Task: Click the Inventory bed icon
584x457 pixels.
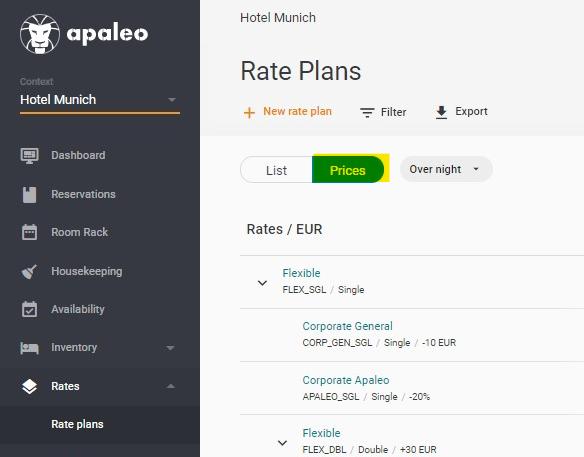Action: pos(29,348)
